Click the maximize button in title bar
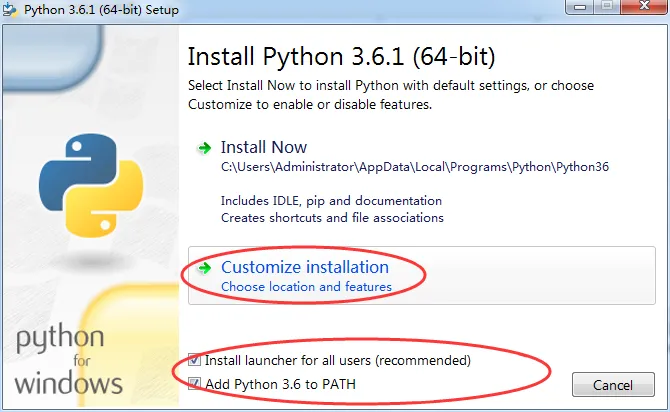 (605, 8)
